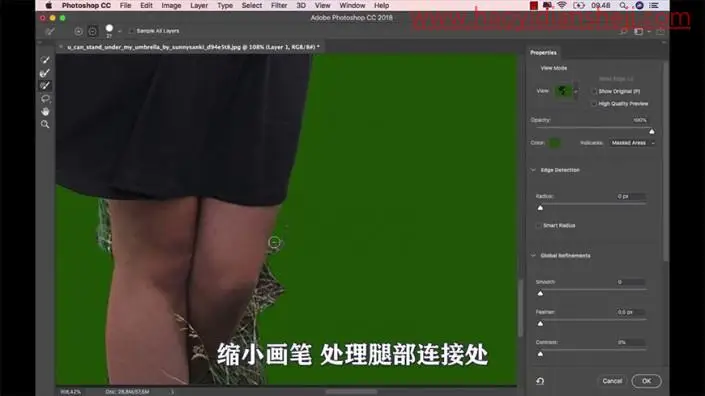The height and width of the screenshot is (396, 705).
Task: Select the Hand tool
Action: point(45,111)
